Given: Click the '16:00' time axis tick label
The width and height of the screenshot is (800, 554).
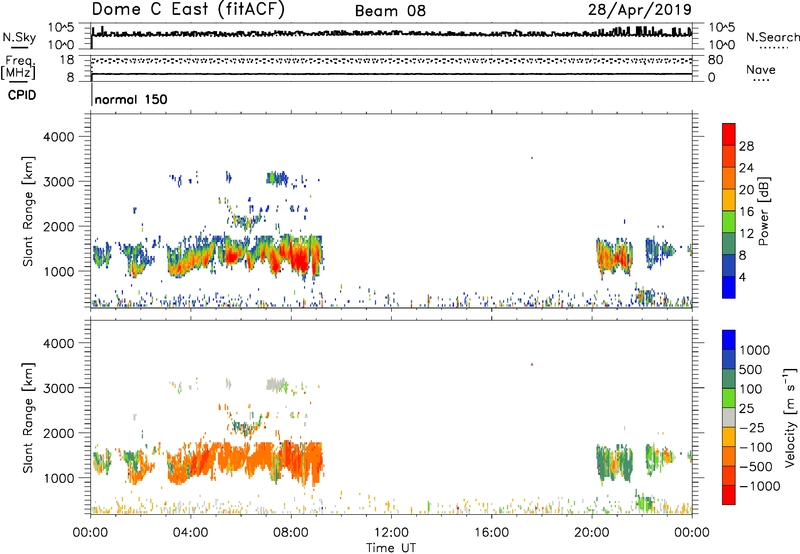Looking at the screenshot, I should [x=491, y=533].
